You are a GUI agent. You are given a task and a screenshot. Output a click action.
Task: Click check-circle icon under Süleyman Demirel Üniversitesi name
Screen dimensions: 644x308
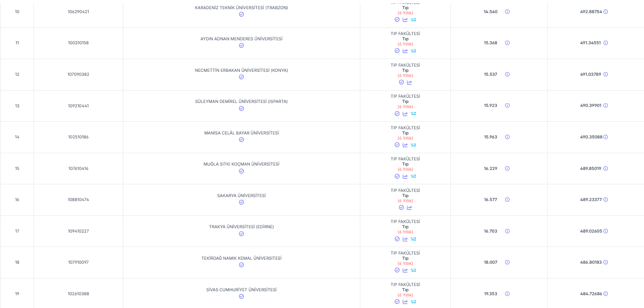241,109
